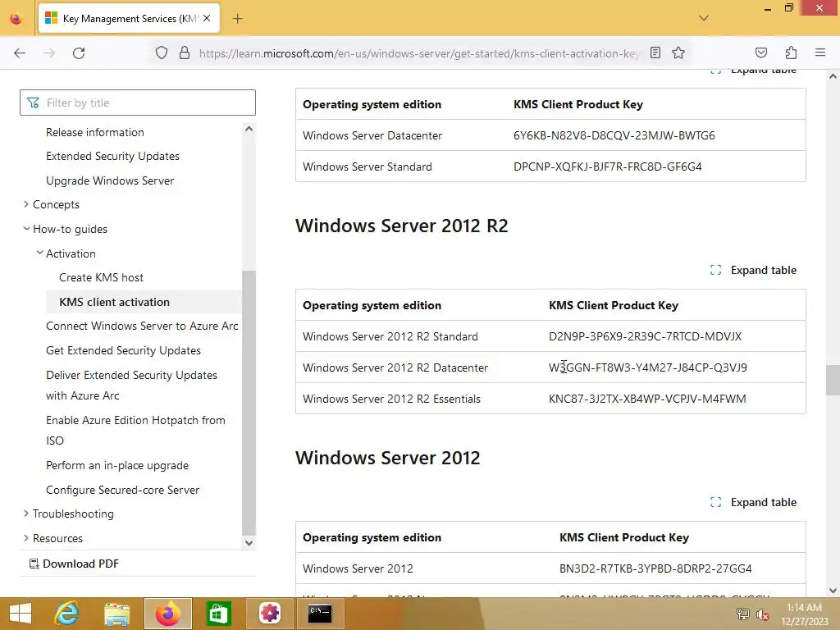Click 2012 R2 Standard key D2N9P-3P6X9
This screenshot has height=630, width=840.
click(x=645, y=336)
